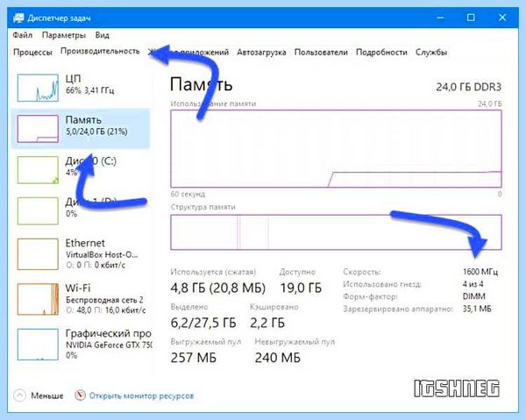Click the 'Беспроводная сеть 2' text
The height and width of the screenshot is (420, 526).
(x=104, y=300)
